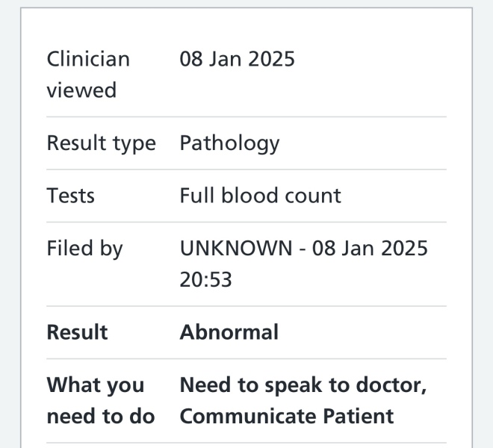Select the 'UNKNOWN' filer name text
The image size is (493, 448).
236,249
